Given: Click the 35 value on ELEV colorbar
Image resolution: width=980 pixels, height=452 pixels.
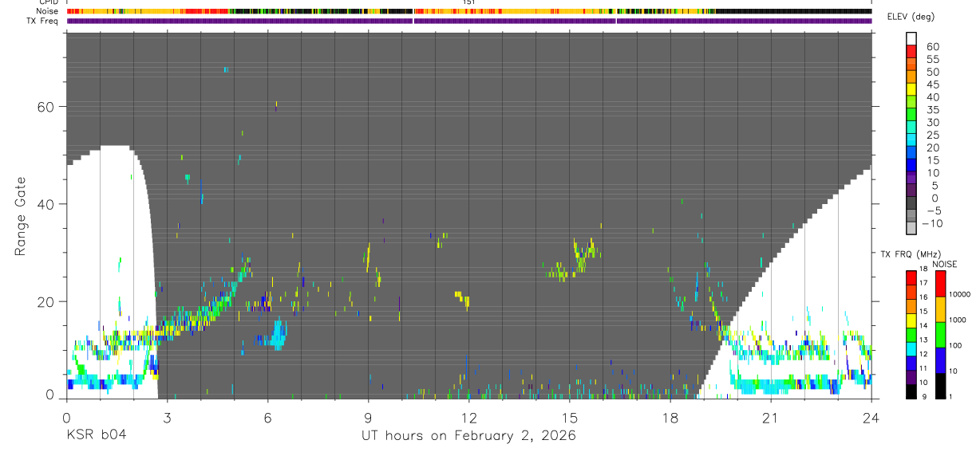Looking at the screenshot, I should [932, 110].
